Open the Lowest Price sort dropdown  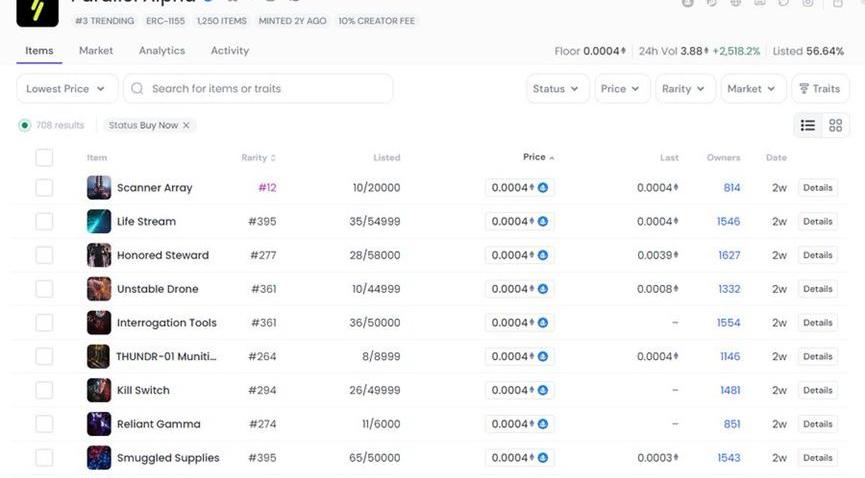(x=67, y=89)
